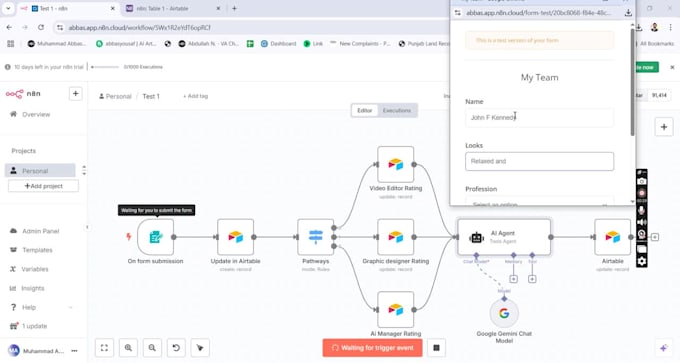Image resolution: width=680 pixels, height=363 pixels.
Task: Go back in browser history
Action: point(10,27)
